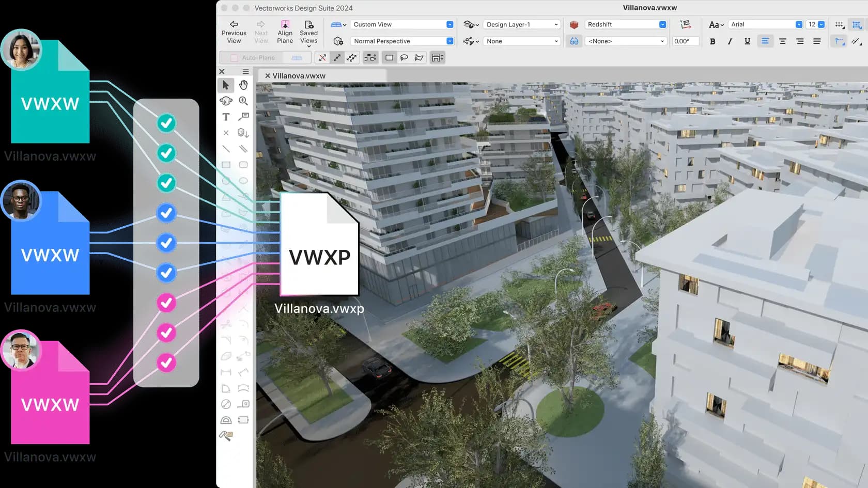Select the Zoom magnifier tool

(x=243, y=101)
